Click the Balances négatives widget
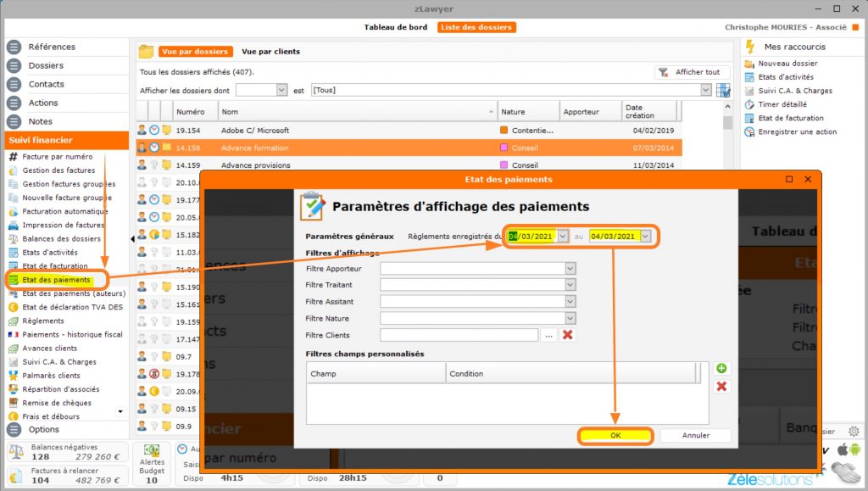 pos(66,452)
